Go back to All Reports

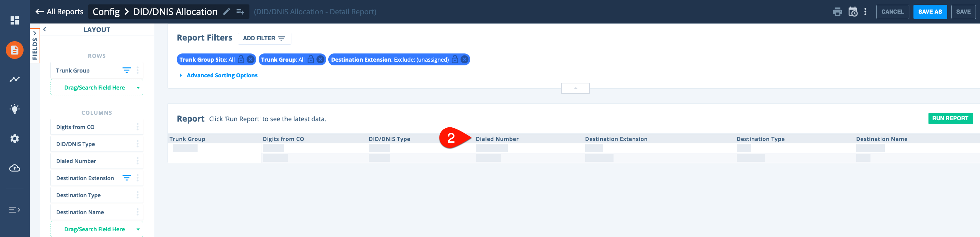[59, 12]
